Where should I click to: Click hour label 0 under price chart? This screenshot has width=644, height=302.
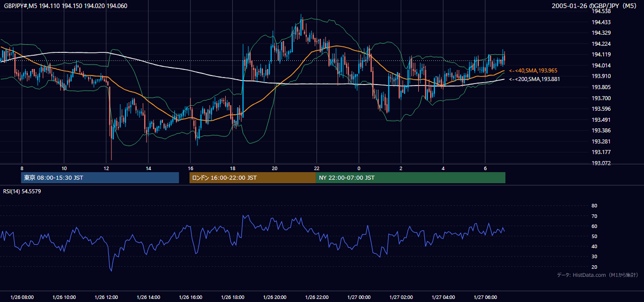click(x=359, y=168)
